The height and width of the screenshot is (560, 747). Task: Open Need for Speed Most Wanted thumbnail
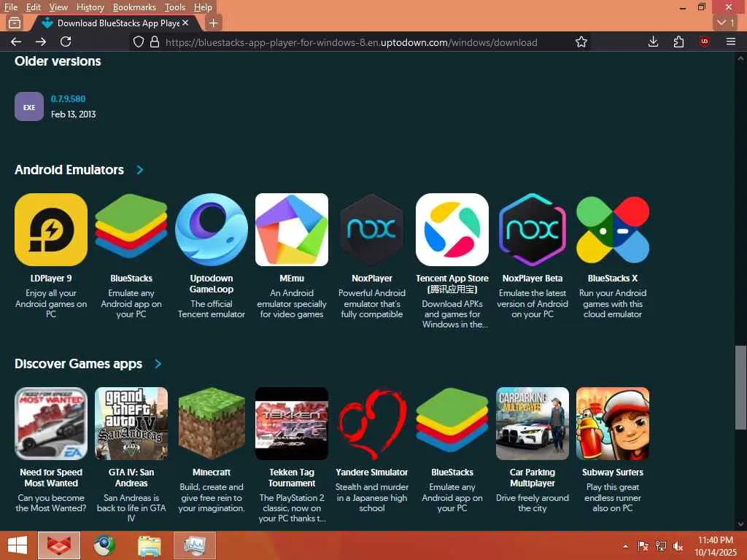click(51, 424)
